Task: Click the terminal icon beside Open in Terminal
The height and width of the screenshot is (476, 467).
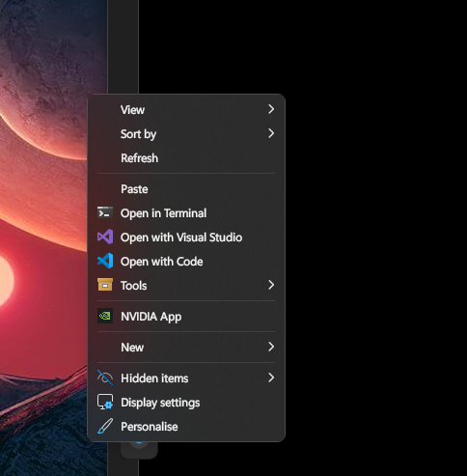Action: click(x=105, y=212)
